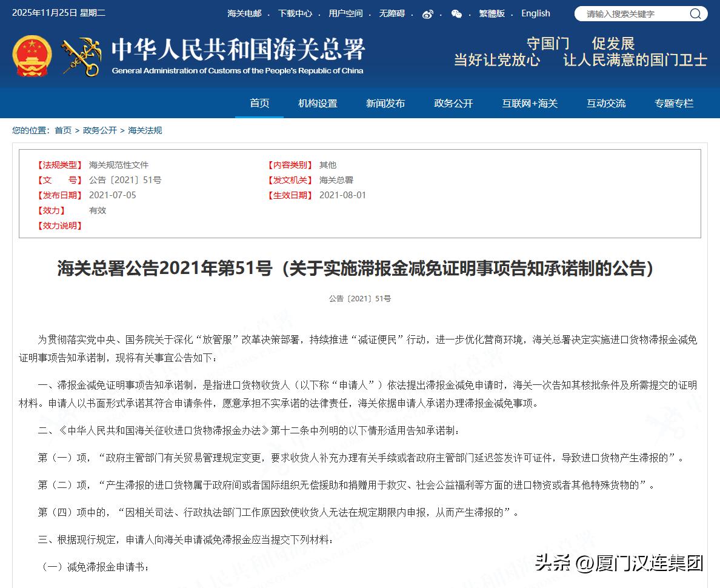Click the paragraph starting 第（一）项
The height and width of the screenshot is (588, 720).
(x=361, y=458)
